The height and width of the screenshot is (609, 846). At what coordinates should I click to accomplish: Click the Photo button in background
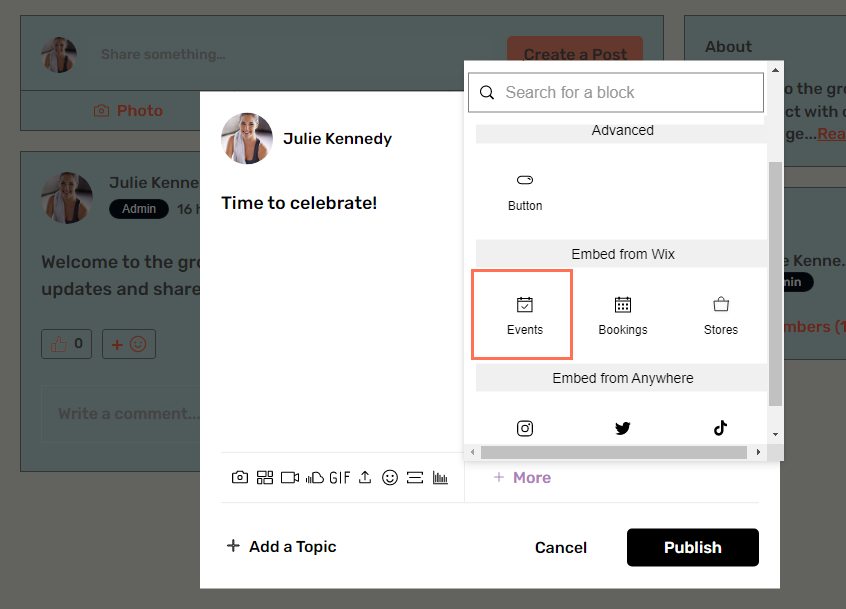click(128, 111)
